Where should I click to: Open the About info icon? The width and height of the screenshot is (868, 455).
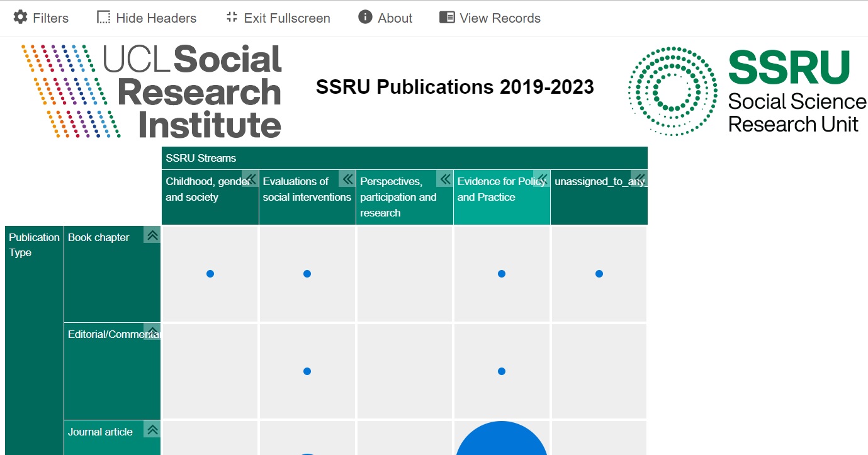pyautogui.click(x=365, y=17)
